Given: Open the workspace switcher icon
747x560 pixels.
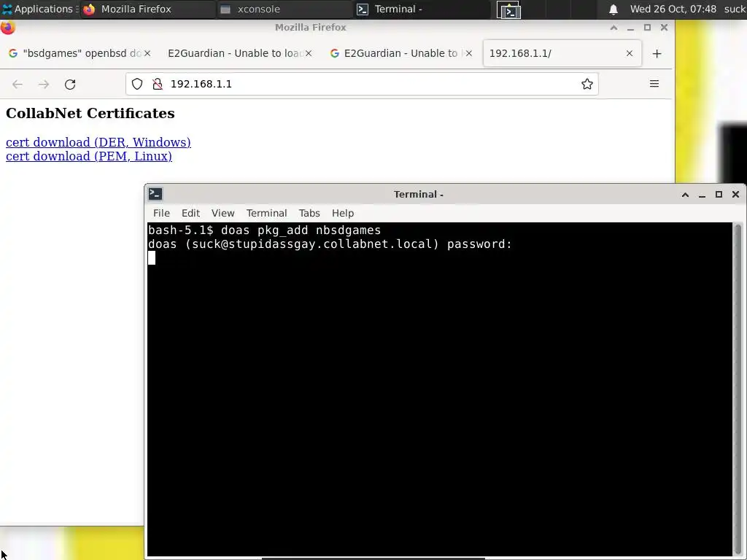Looking at the screenshot, I should click(x=508, y=9).
